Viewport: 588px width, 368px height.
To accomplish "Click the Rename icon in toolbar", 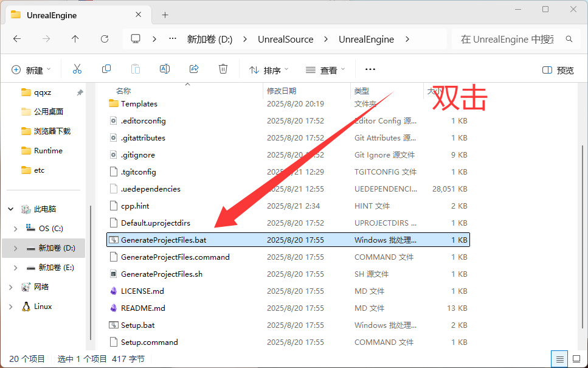I will 165,69.
